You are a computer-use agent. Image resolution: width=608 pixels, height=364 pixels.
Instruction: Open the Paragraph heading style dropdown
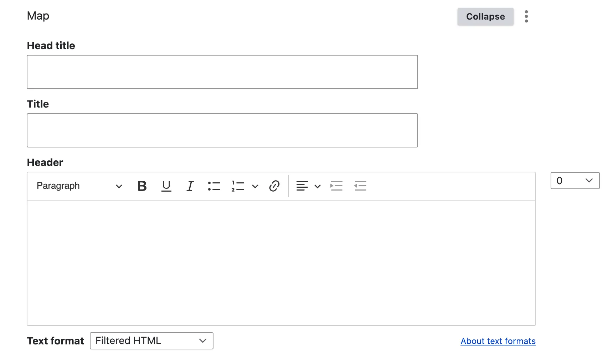79,186
